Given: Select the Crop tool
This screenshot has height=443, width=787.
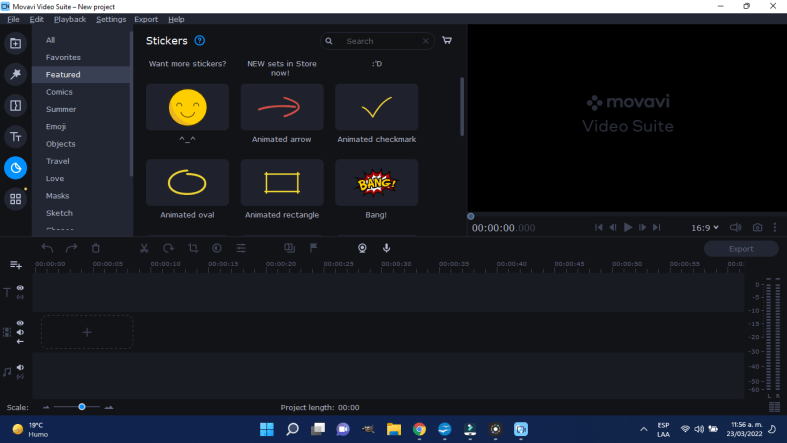Looking at the screenshot, I should point(193,248).
